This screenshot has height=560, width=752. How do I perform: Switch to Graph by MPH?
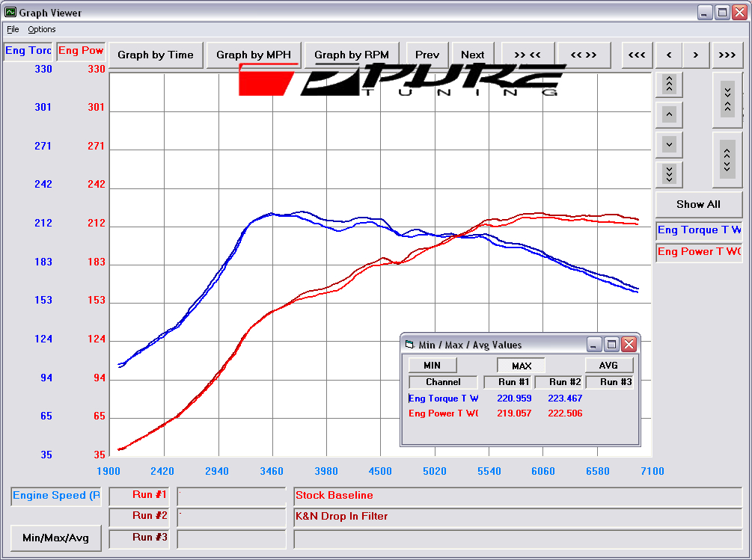[254, 55]
